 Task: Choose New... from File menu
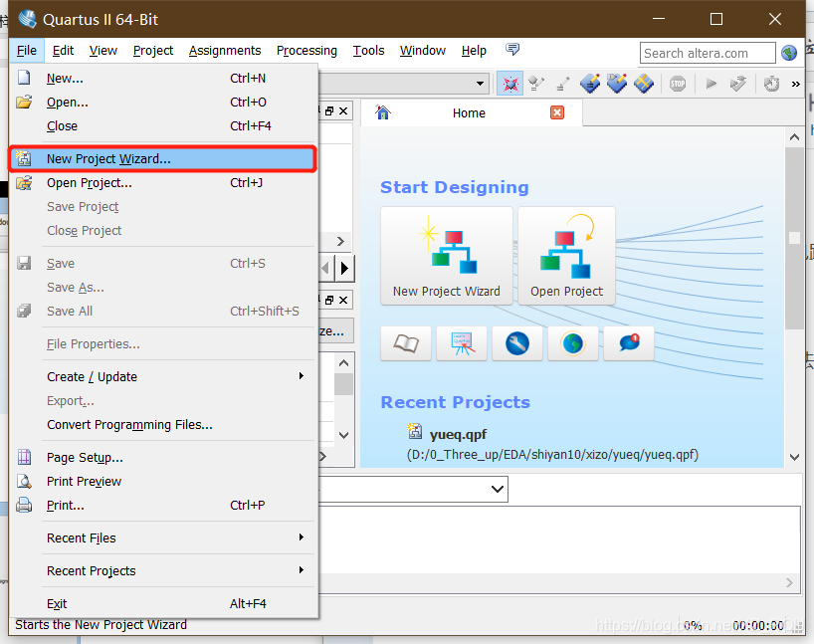tap(162, 78)
